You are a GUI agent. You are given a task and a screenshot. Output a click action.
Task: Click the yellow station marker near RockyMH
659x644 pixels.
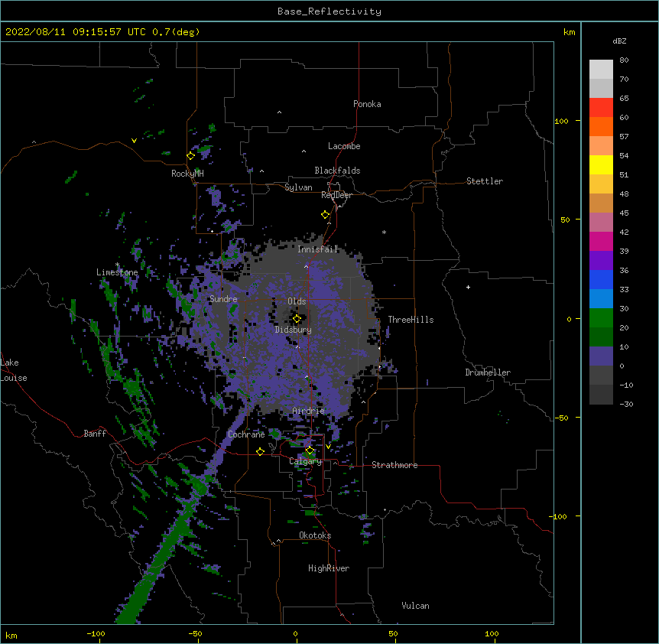[x=191, y=156]
